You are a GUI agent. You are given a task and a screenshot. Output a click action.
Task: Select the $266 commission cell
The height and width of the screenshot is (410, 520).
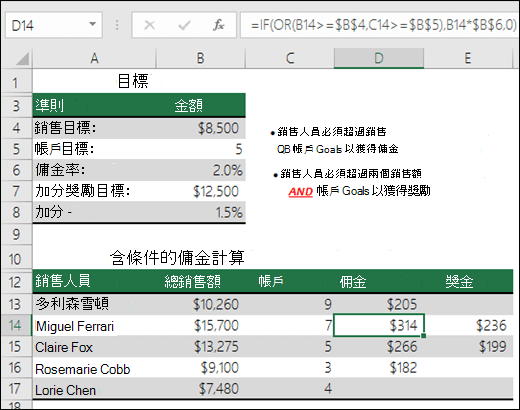pos(379,347)
